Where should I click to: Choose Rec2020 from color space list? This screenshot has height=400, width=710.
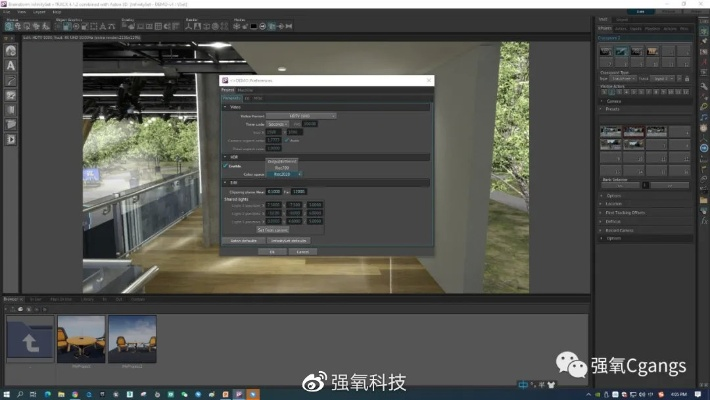coord(282,174)
